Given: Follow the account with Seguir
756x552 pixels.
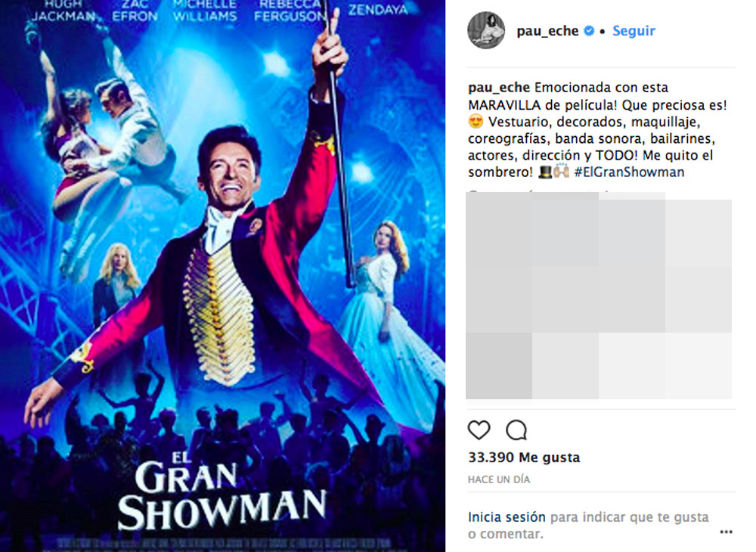Looking at the screenshot, I should (x=634, y=31).
